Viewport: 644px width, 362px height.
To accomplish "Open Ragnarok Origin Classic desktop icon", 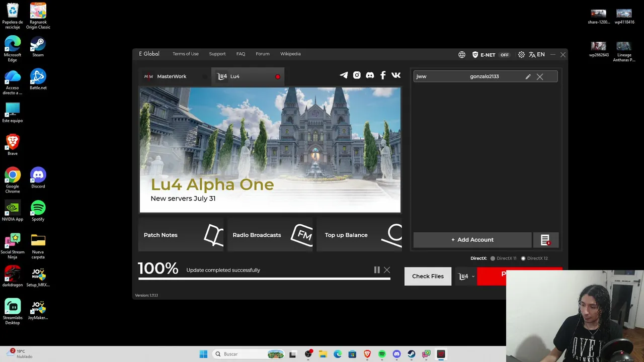I will pyautogui.click(x=38, y=16).
